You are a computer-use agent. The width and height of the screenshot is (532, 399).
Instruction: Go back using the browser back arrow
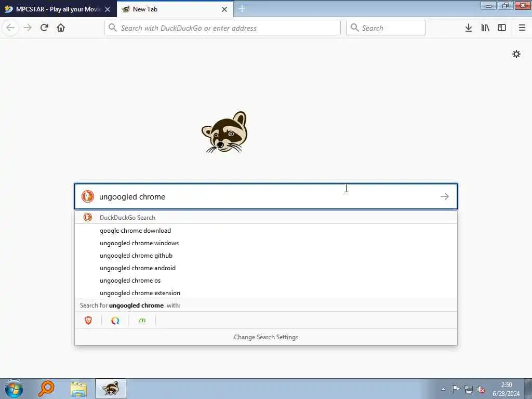pyautogui.click(x=10, y=28)
